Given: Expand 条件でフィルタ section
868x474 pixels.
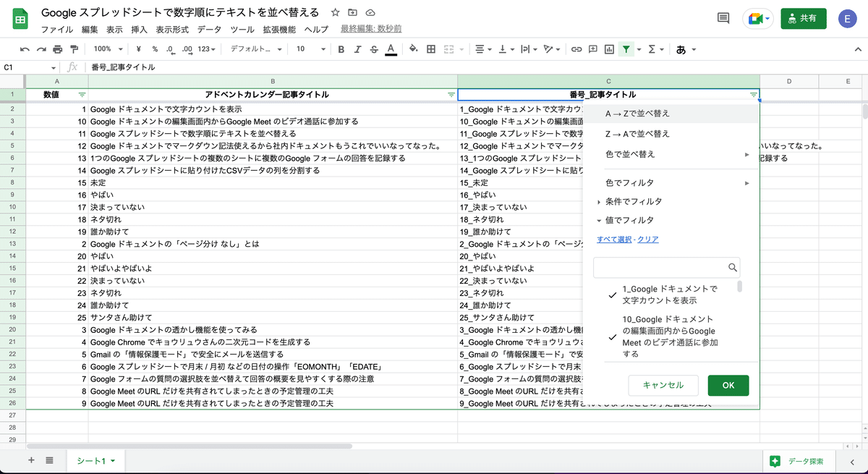Looking at the screenshot, I should pyautogui.click(x=629, y=201).
